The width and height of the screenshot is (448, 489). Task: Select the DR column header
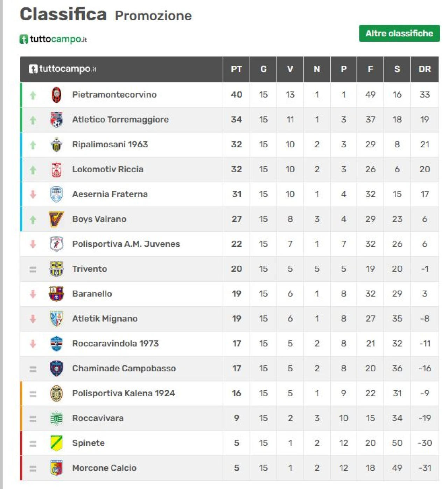point(424,69)
